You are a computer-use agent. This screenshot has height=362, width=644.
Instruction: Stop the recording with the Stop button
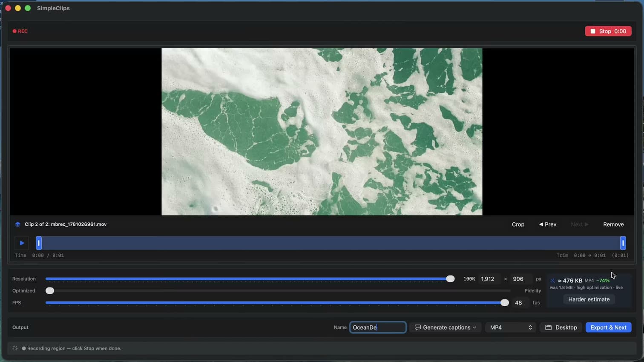608,31
